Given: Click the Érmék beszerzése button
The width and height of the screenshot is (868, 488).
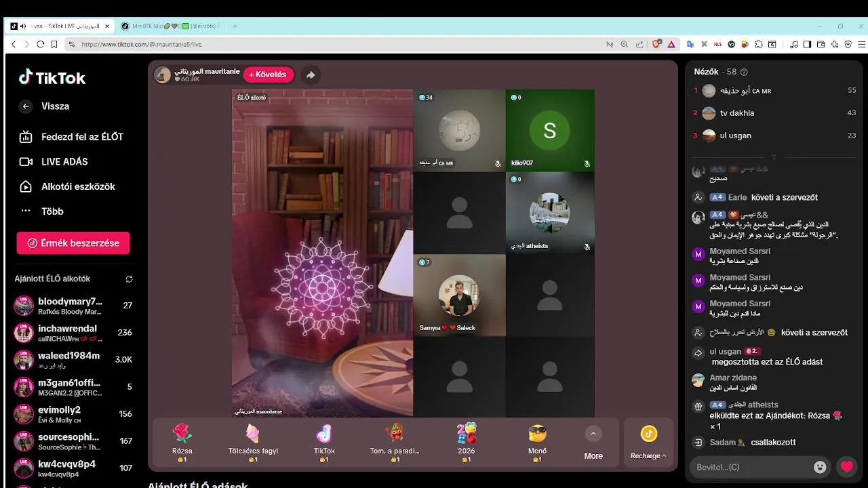Looking at the screenshot, I should (73, 243).
